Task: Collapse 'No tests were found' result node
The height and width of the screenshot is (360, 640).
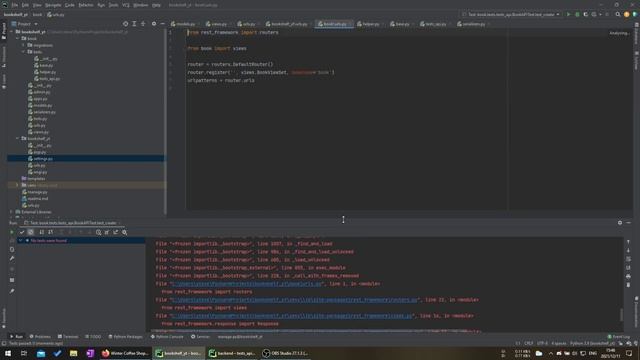Action: pyautogui.click(x=20, y=240)
